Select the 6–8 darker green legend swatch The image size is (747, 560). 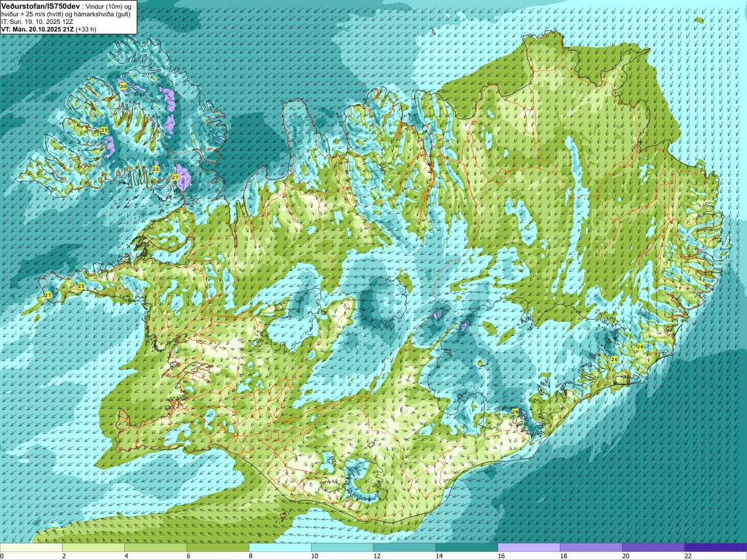(218, 548)
